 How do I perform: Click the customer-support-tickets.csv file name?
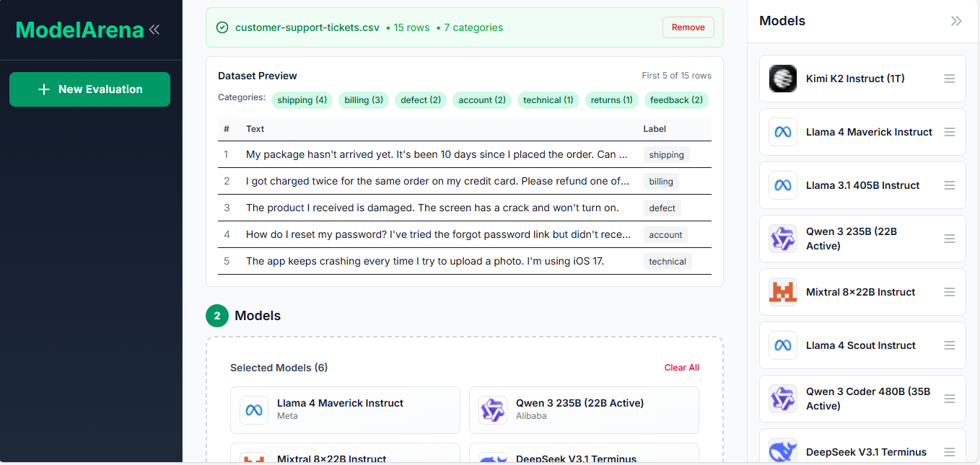[x=307, y=27]
